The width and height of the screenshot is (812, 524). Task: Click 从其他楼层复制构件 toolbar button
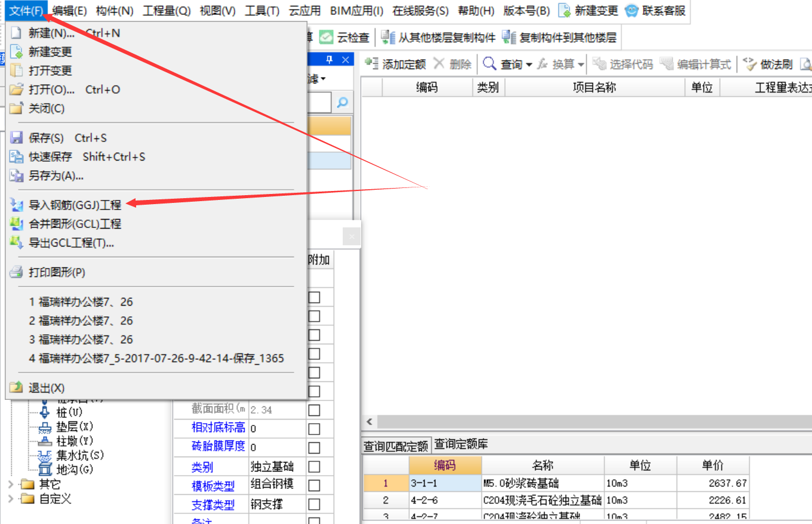coord(438,38)
